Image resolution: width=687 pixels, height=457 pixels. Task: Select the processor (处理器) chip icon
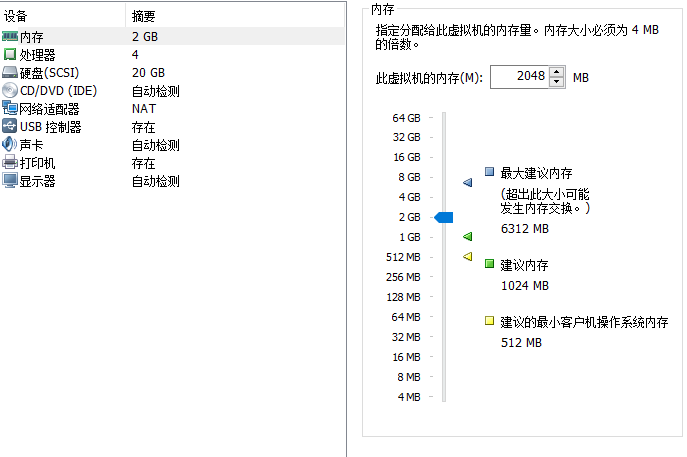[x=10, y=54]
